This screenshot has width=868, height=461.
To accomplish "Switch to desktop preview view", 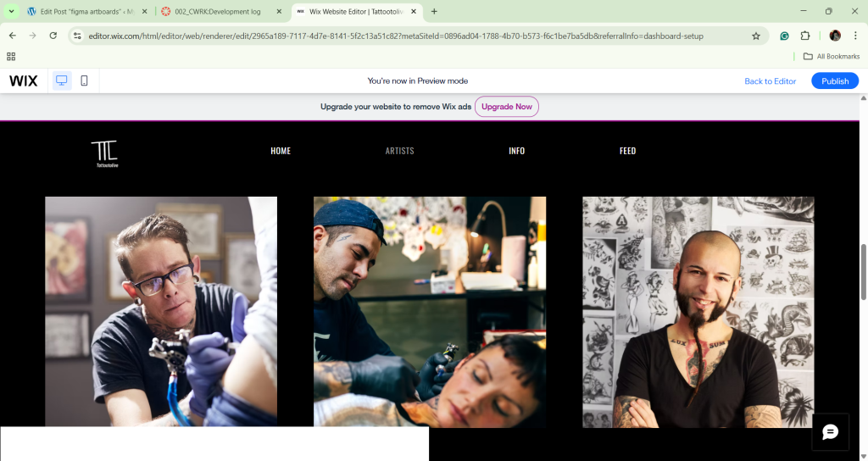I will tap(61, 81).
